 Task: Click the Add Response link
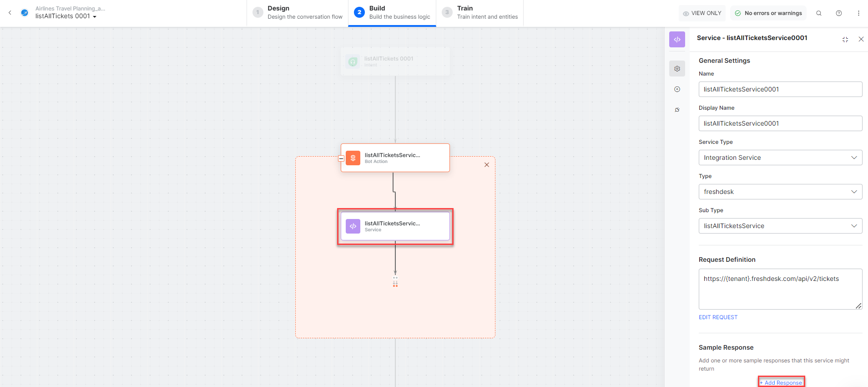point(781,382)
